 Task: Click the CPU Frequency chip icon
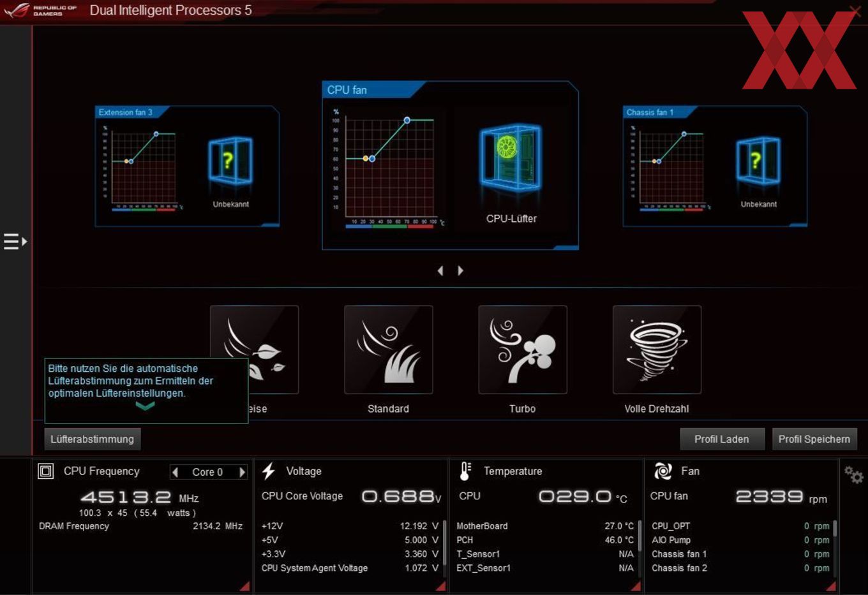coord(46,471)
